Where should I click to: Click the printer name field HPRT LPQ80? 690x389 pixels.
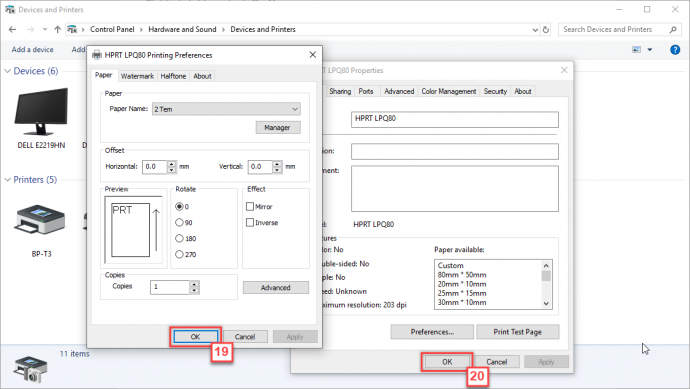point(455,120)
